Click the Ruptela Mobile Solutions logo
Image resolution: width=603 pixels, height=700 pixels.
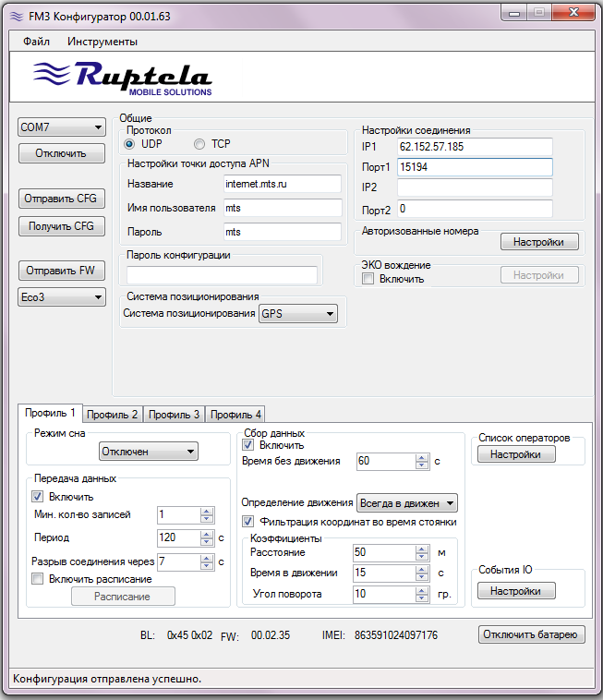[123, 78]
